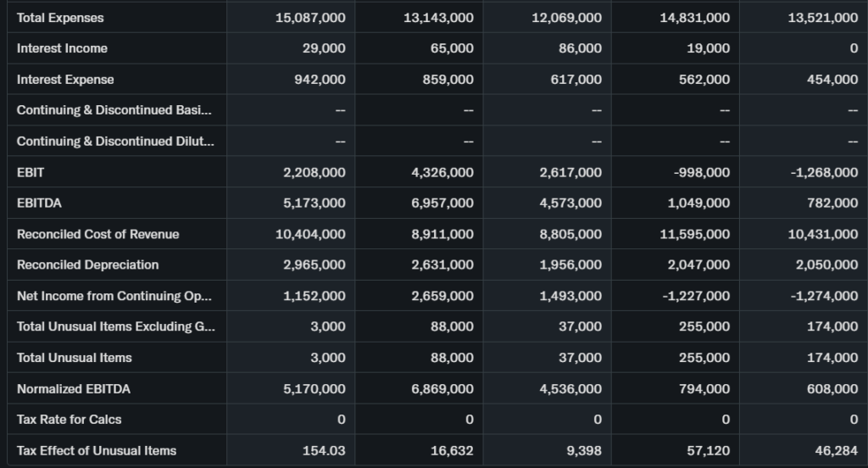The height and width of the screenshot is (468, 868).
Task: Select the Normalized EBITDA row label
Action: tap(74, 389)
